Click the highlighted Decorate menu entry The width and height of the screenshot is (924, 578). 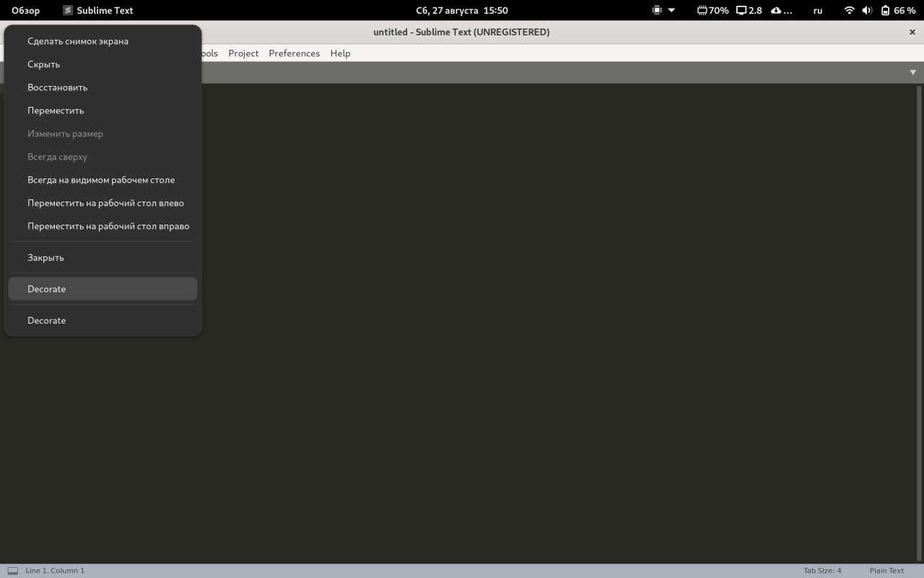103,289
